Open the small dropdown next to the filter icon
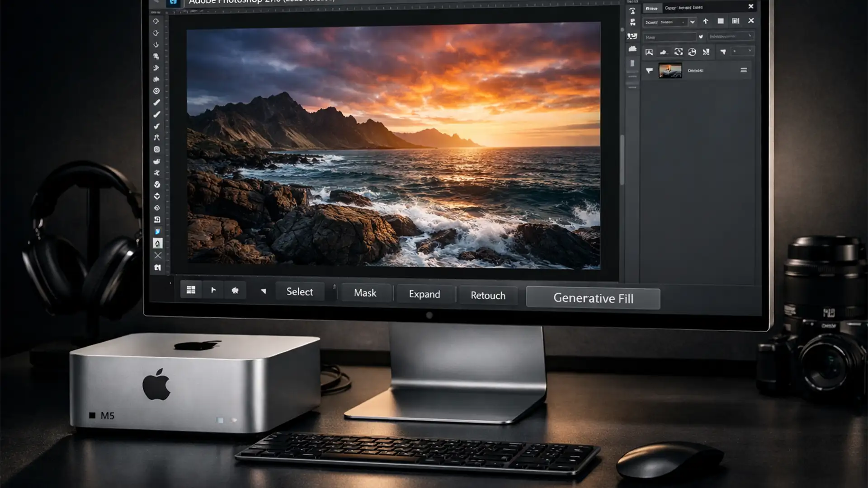The height and width of the screenshot is (488, 868). point(742,51)
